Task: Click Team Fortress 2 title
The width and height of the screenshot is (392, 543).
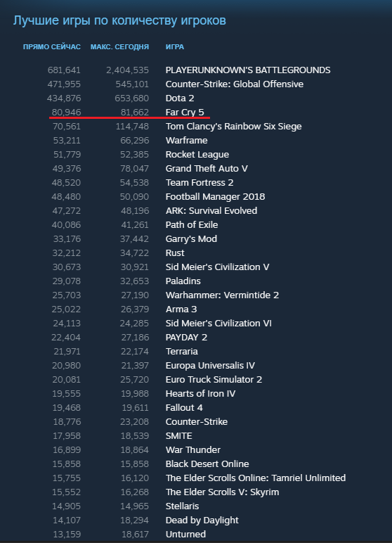Action: [200, 182]
